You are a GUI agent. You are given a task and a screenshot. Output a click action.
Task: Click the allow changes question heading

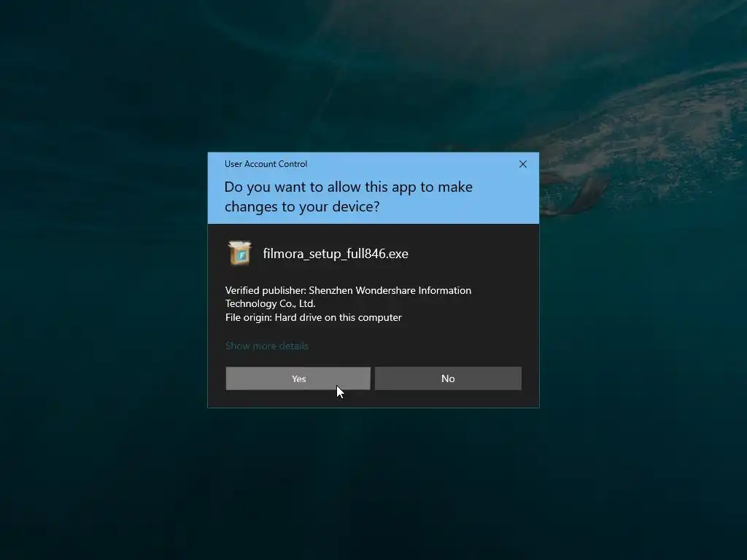[x=348, y=196]
